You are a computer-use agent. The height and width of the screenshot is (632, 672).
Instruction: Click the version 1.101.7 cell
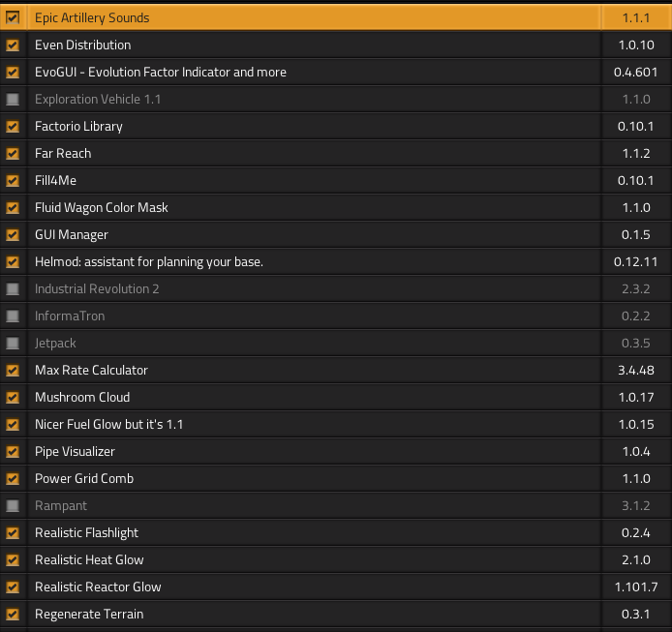pos(636,587)
